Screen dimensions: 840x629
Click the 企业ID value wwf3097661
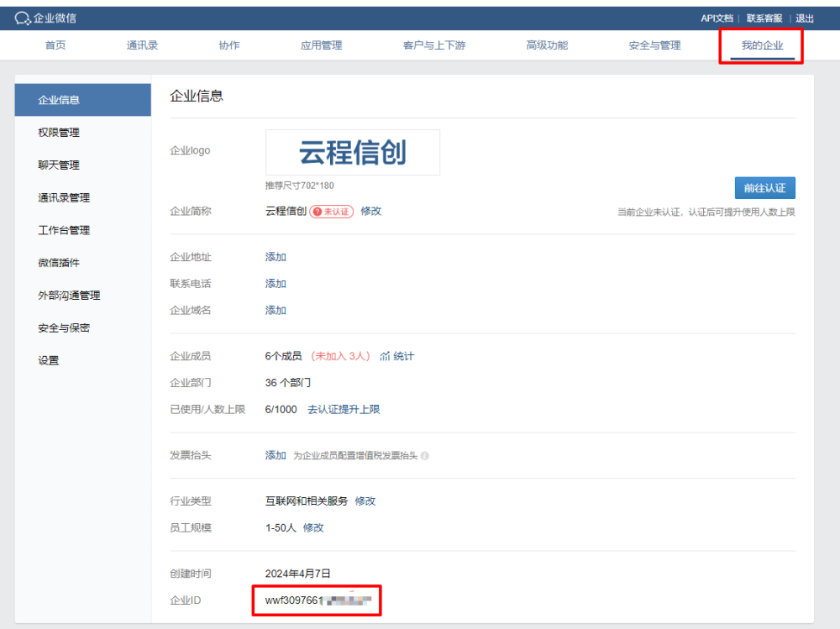coord(318,600)
